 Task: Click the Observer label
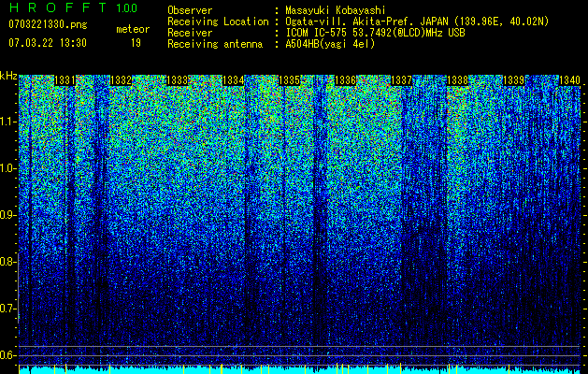[x=190, y=10]
